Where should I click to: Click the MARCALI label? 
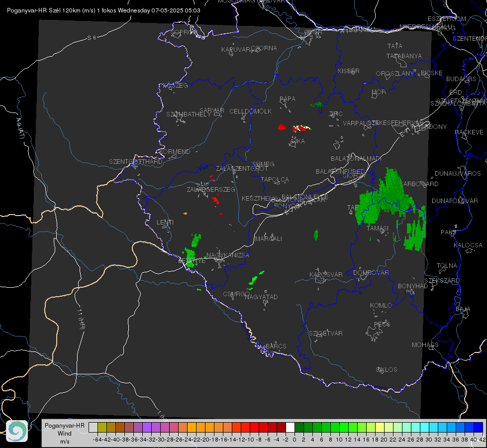pos(269,239)
